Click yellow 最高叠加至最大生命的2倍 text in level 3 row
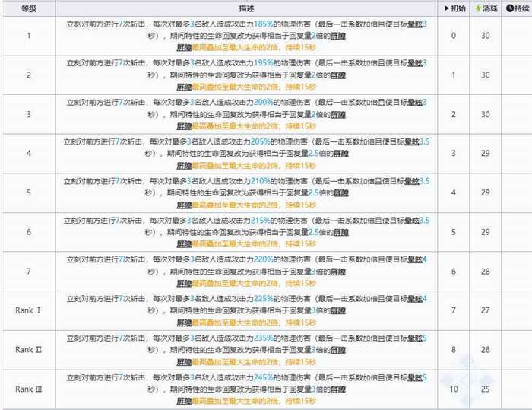The image size is (532, 410). point(235,126)
